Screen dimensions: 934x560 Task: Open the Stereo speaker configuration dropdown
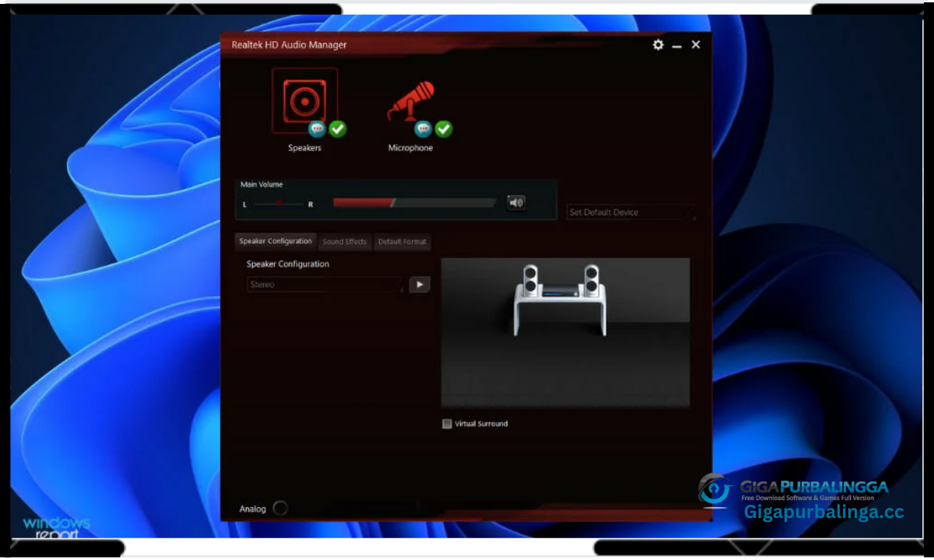[326, 285]
